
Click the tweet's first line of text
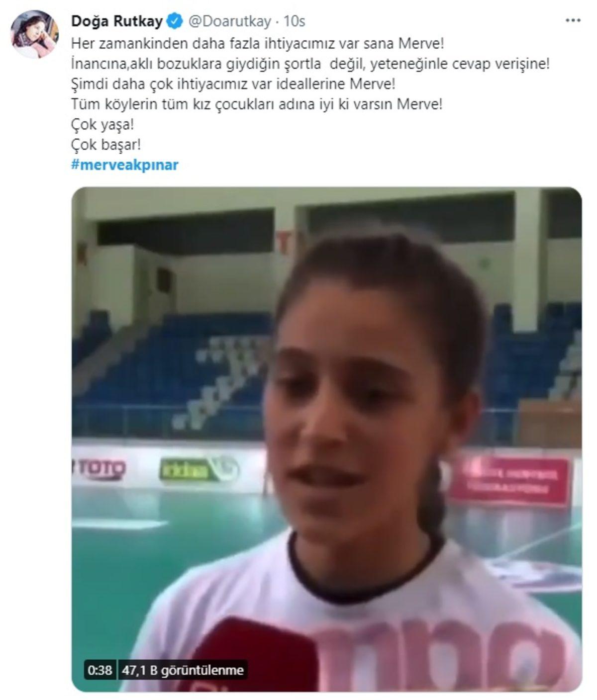point(257,43)
